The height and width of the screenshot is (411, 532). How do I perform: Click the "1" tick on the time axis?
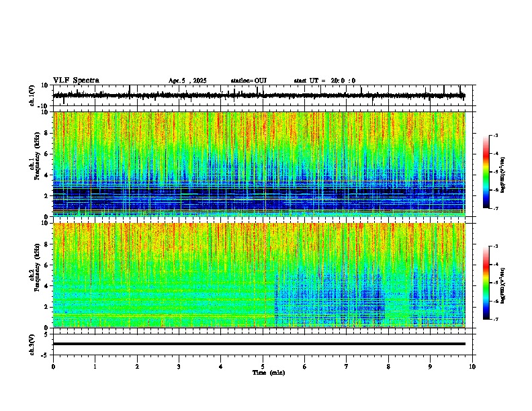coord(95,367)
